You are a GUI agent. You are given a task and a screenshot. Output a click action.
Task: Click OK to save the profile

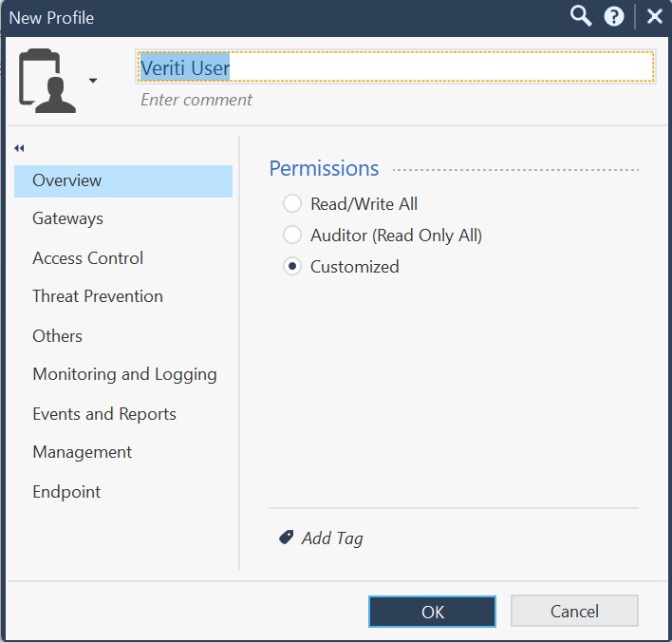tap(432, 612)
